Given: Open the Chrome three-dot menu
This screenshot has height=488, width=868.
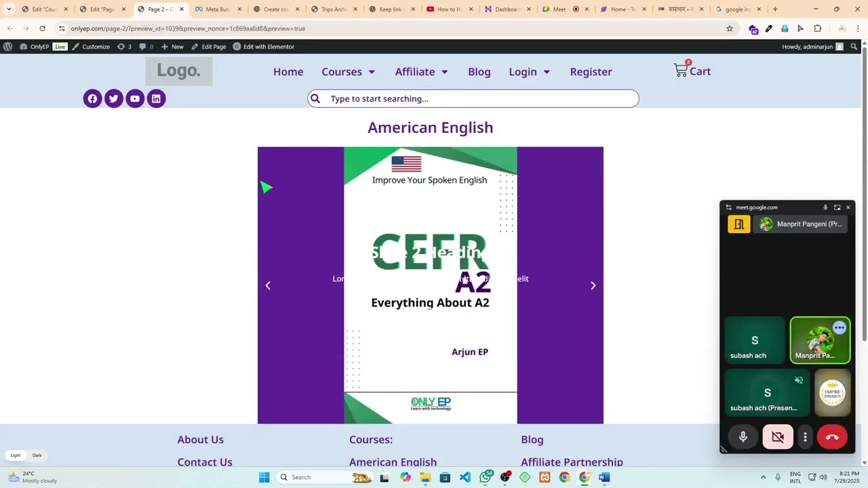Looking at the screenshot, I should (858, 28).
